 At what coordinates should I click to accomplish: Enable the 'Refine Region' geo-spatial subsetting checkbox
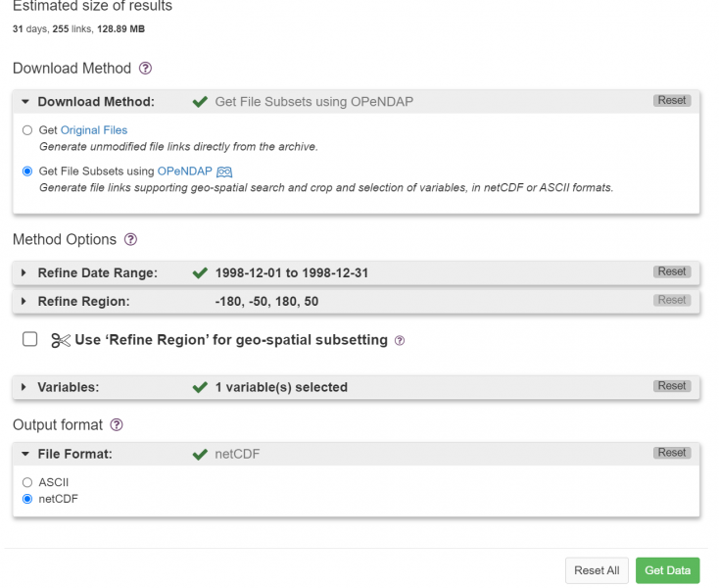tap(30, 339)
